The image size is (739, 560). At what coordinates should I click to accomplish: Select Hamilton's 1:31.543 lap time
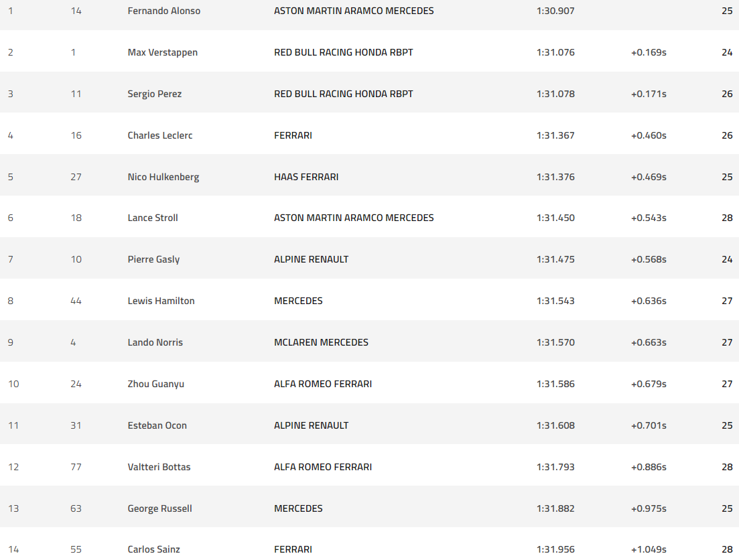(555, 301)
